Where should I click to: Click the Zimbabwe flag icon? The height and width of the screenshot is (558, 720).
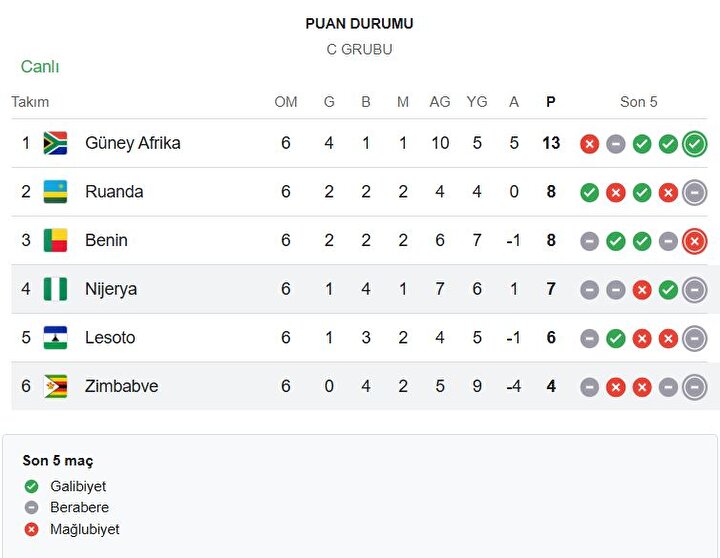[55, 386]
